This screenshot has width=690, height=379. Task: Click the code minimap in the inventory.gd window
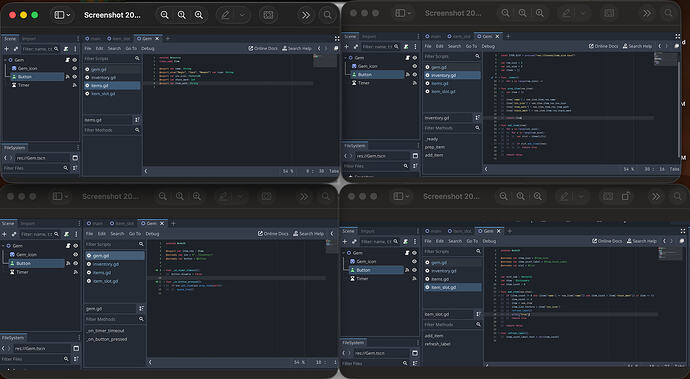[665, 59]
